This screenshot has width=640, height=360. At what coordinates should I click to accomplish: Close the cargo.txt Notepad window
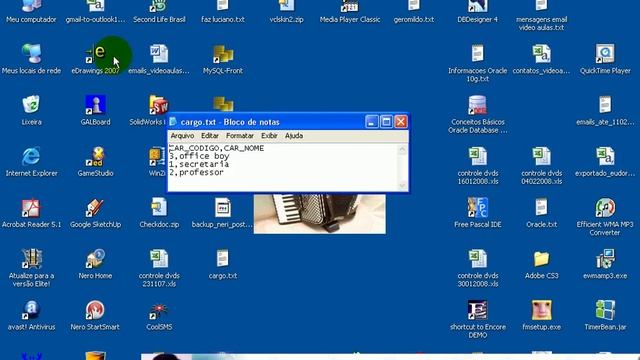(x=401, y=122)
